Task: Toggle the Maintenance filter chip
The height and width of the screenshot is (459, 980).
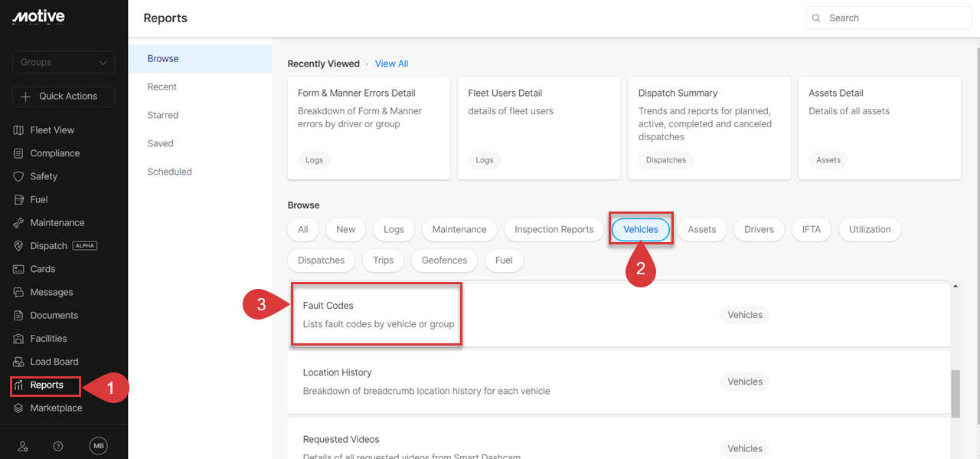Action: (459, 229)
